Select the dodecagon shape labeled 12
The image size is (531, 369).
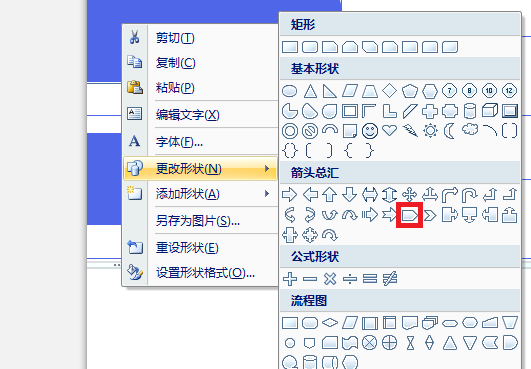tap(509, 91)
